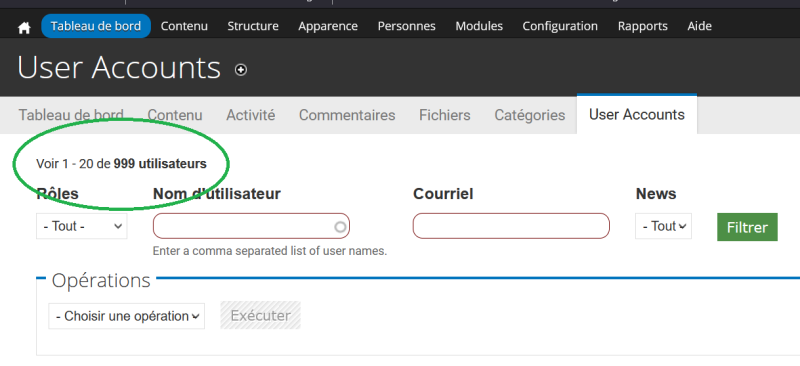Open the Rapports admin menu

[643, 26]
